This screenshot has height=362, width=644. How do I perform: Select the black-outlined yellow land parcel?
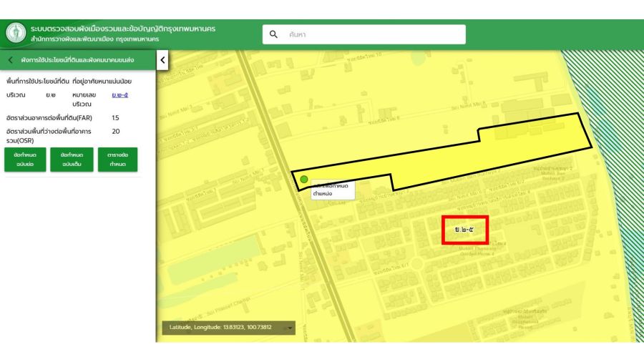[x=501, y=147]
